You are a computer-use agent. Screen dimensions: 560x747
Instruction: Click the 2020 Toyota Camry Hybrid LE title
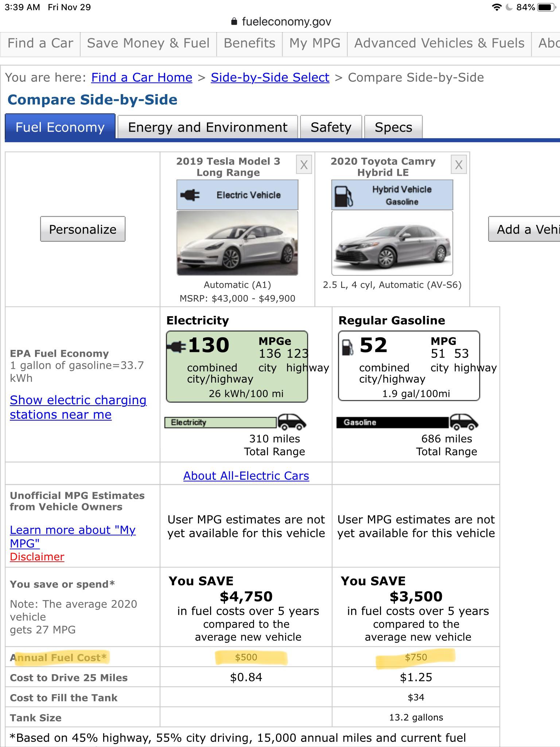tap(383, 167)
